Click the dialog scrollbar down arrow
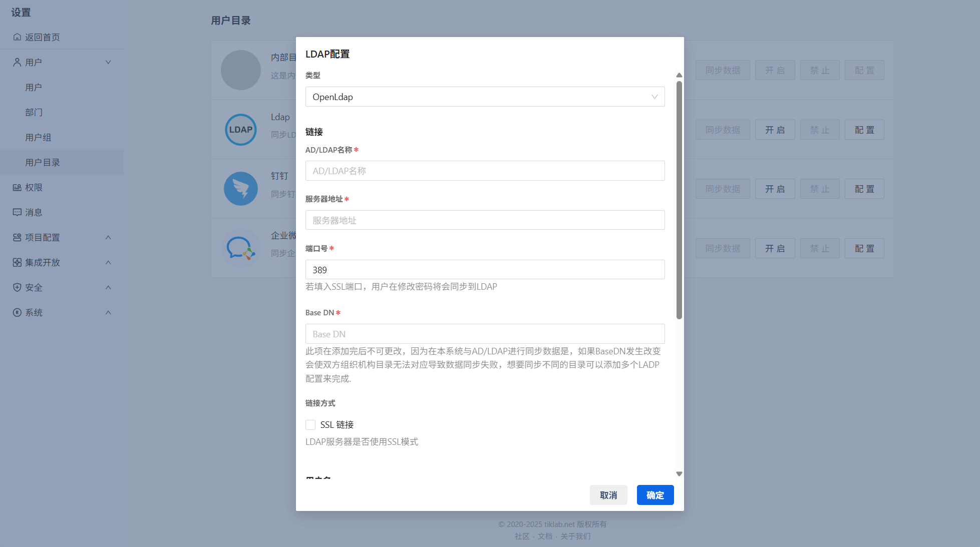980x547 pixels. click(679, 473)
